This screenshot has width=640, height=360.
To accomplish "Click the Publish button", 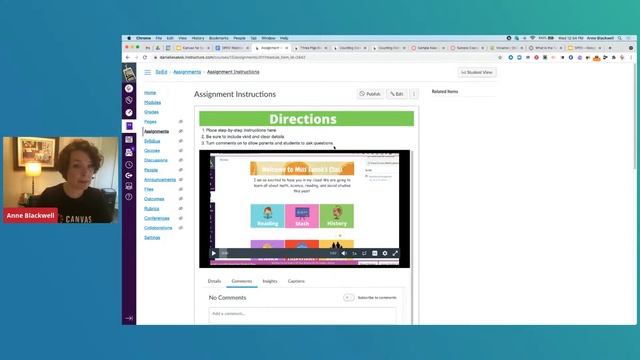I will pyautogui.click(x=370, y=94).
